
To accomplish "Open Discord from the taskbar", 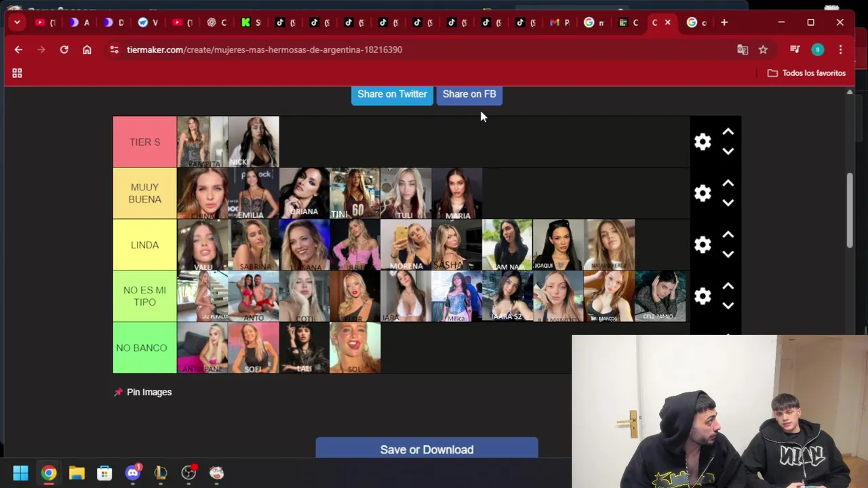I will (x=133, y=472).
